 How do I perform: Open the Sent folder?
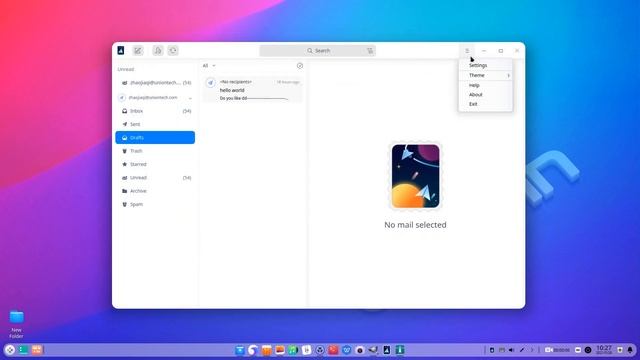(x=155, y=124)
